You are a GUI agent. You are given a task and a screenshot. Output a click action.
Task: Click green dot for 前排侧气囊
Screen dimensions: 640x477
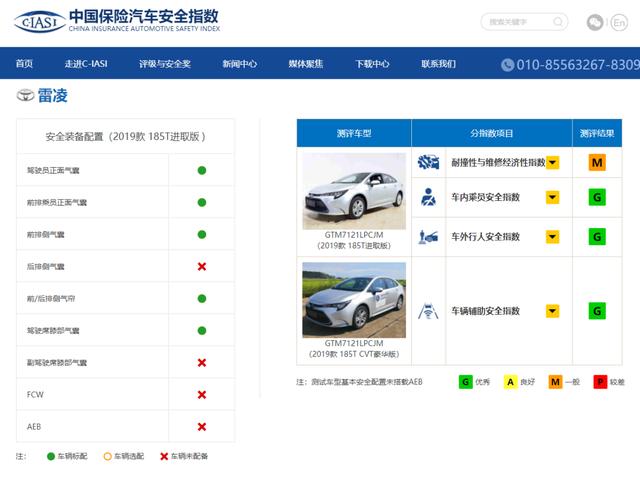202,234
